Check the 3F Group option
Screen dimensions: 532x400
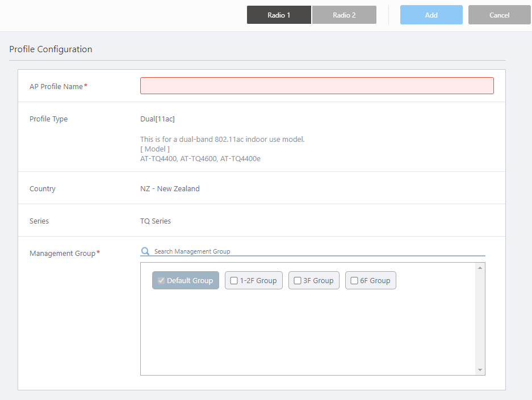tap(298, 281)
